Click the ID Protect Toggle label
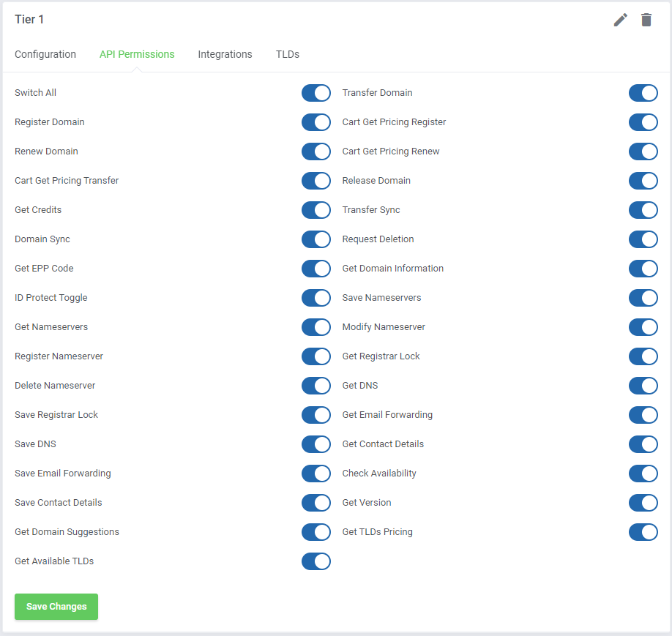The width and height of the screenshot is (672, 636). click(x=51, y=297)
